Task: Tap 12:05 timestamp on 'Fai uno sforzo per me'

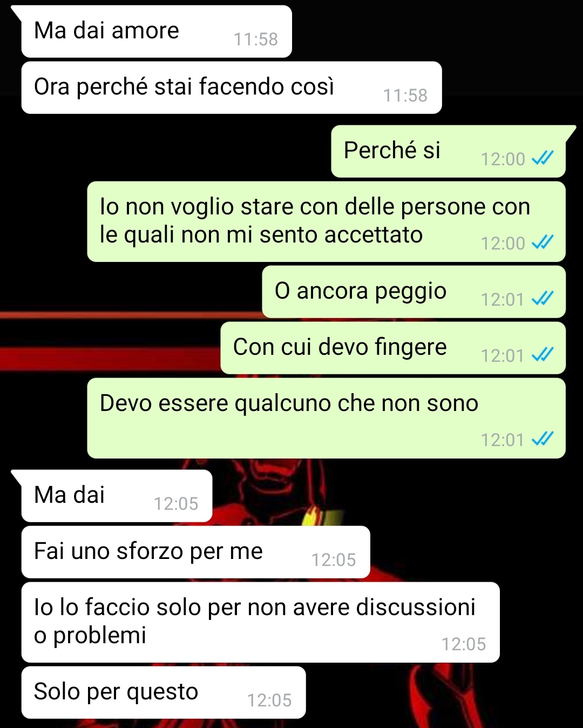Action: [334, 560]
